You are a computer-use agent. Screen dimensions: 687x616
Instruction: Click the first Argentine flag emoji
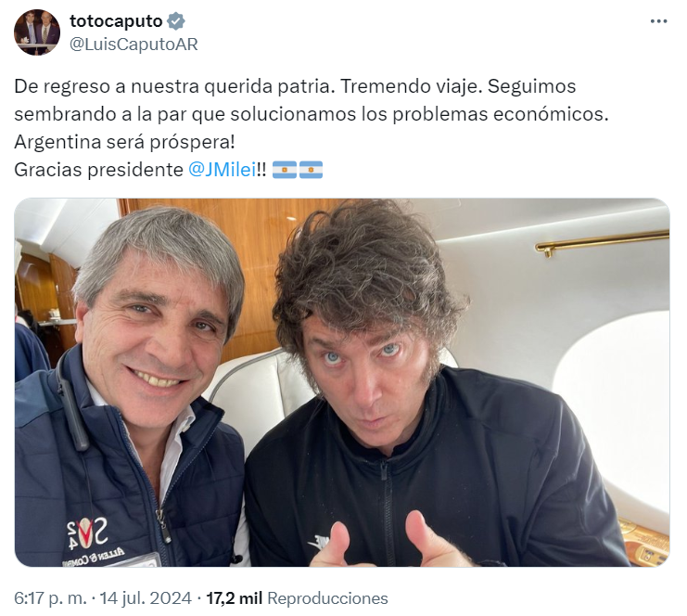[x=285, y=170]
